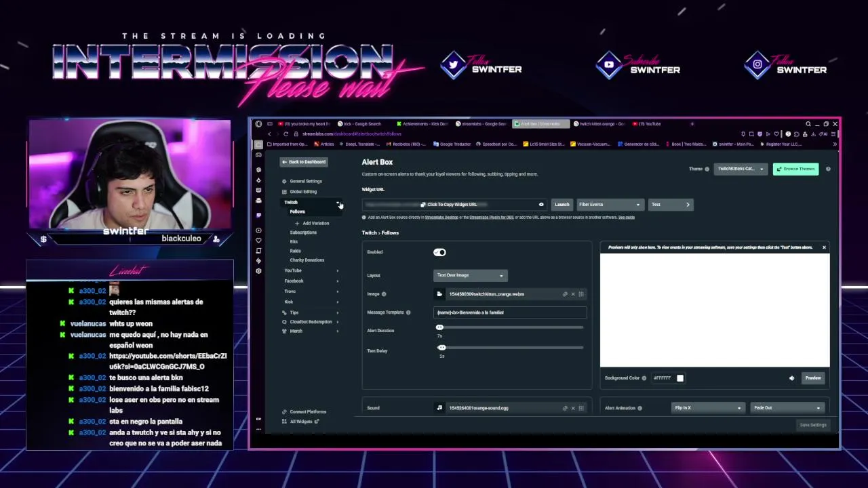Reveal the hidden widget URL with the eye icon
The width and height of the screenshot is (868, 488).
click(x=541, y=205)
